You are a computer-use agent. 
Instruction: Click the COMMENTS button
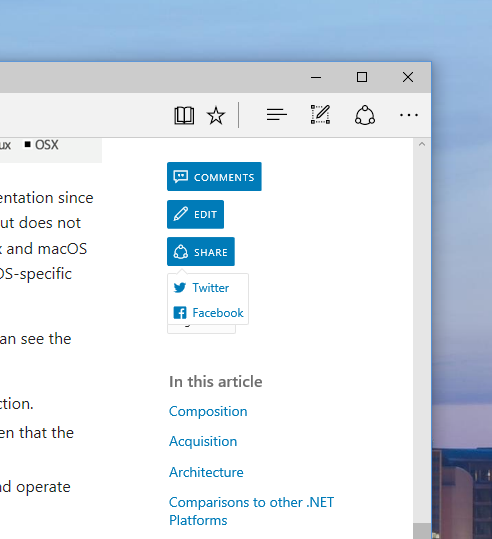pos(214,176)
